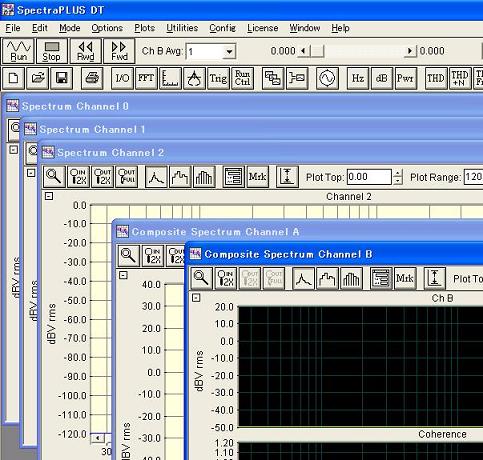
Task: Select magnifier zoom in Channel B window
Action: coord(201,278)
